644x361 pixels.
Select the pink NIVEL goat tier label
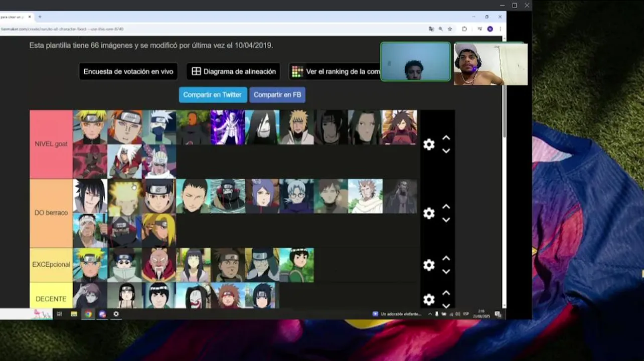tap(51, 144)
